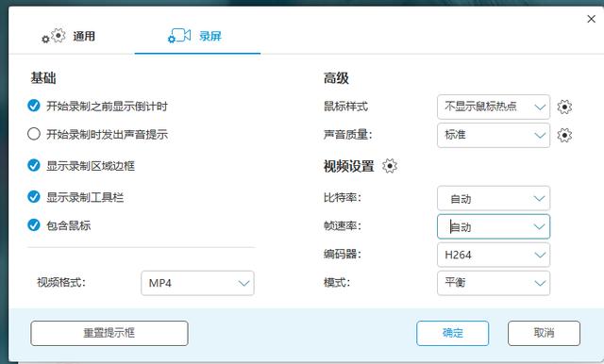Expand the 帧速率 dropdown

coord(494,226)
